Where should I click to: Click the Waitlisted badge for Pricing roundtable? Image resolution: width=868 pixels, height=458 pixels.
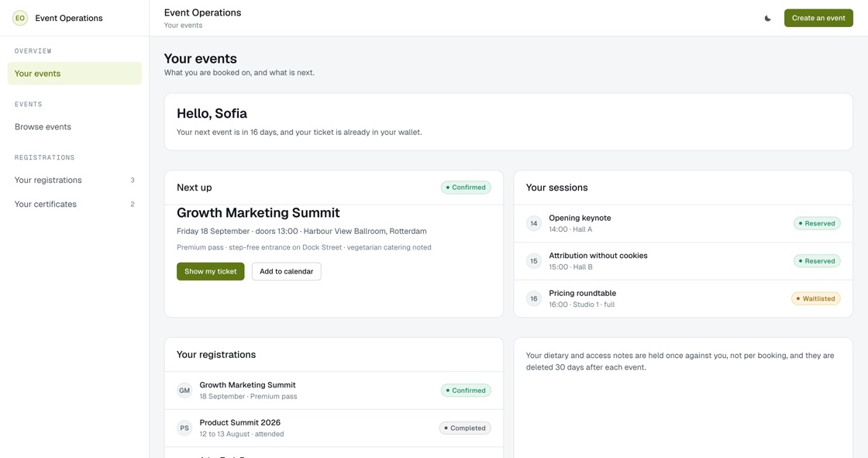point(816,299)
